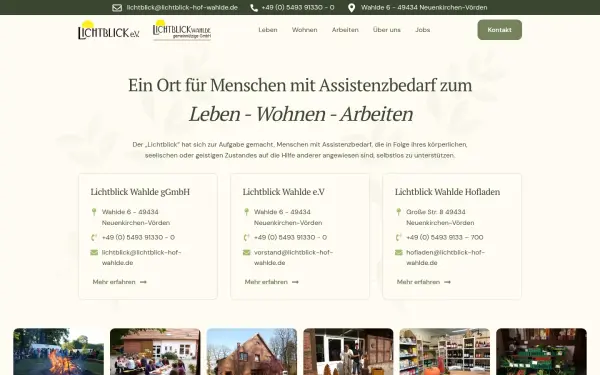Open the vegetable crates photo

(541, 352)
